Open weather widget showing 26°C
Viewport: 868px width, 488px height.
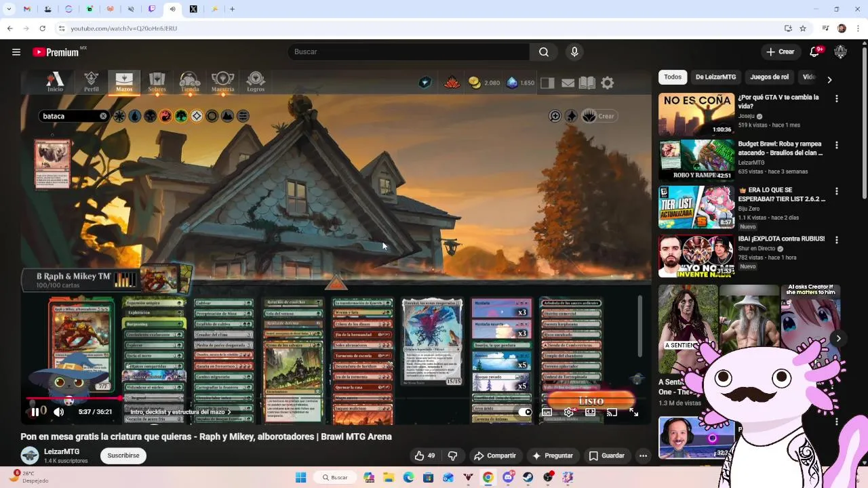pos(28,477)
